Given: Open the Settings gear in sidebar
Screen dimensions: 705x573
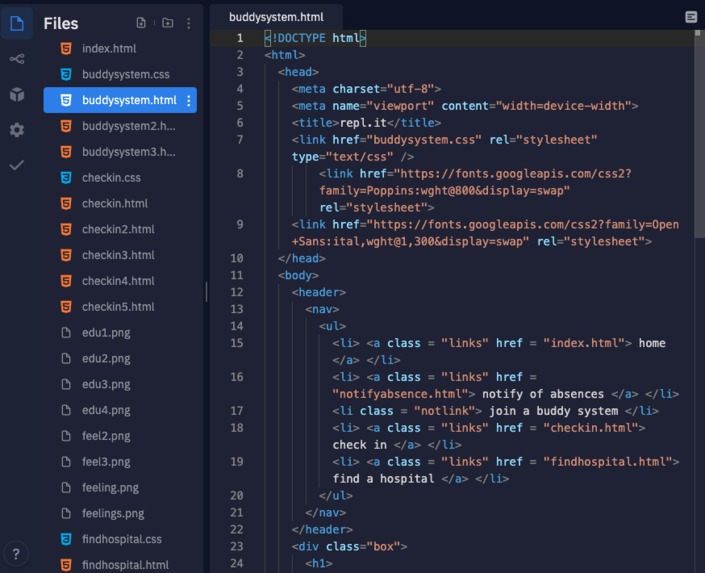Looking at the screenshot, I should pos(17,130).
